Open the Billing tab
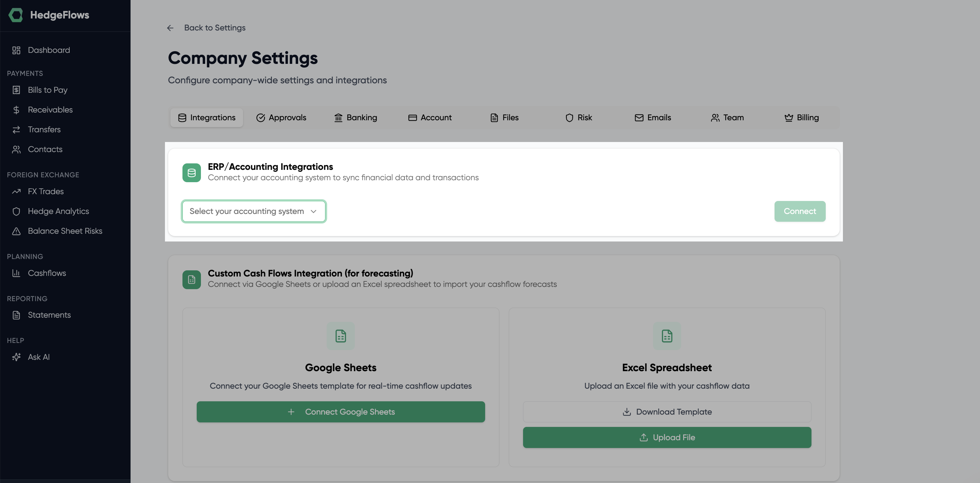 [x=801, y=117]
